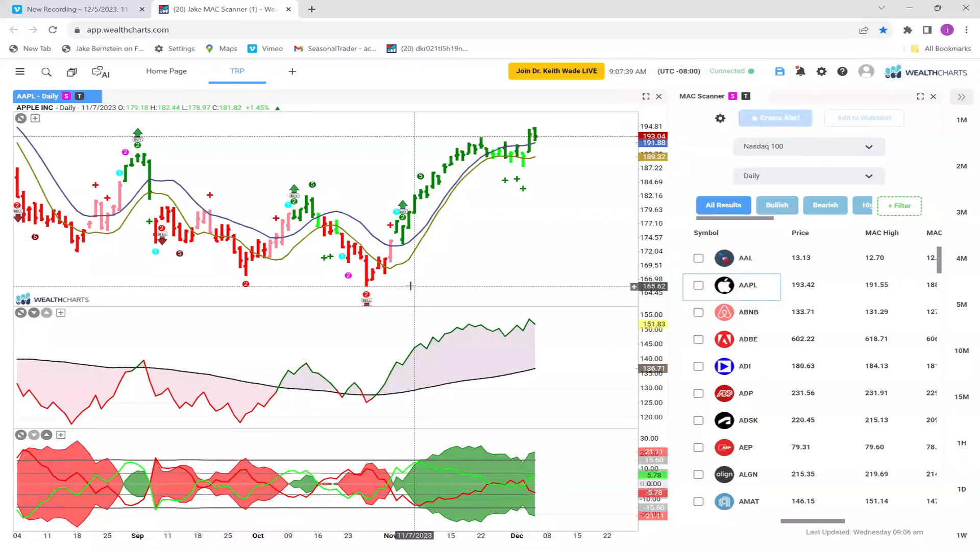This screenshot has height=551, width=980.
Task: Move middle pane down
Action: tap(34, 313)
